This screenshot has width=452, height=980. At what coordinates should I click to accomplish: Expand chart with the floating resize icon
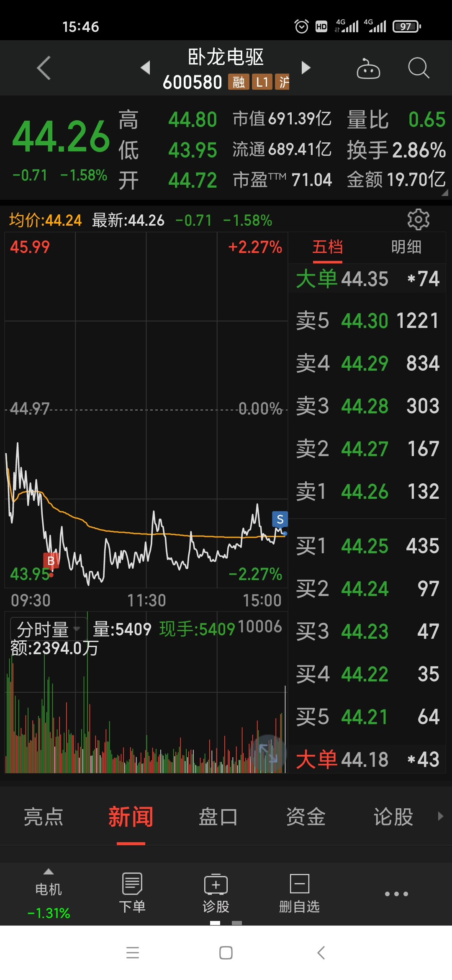pos(268,753)
